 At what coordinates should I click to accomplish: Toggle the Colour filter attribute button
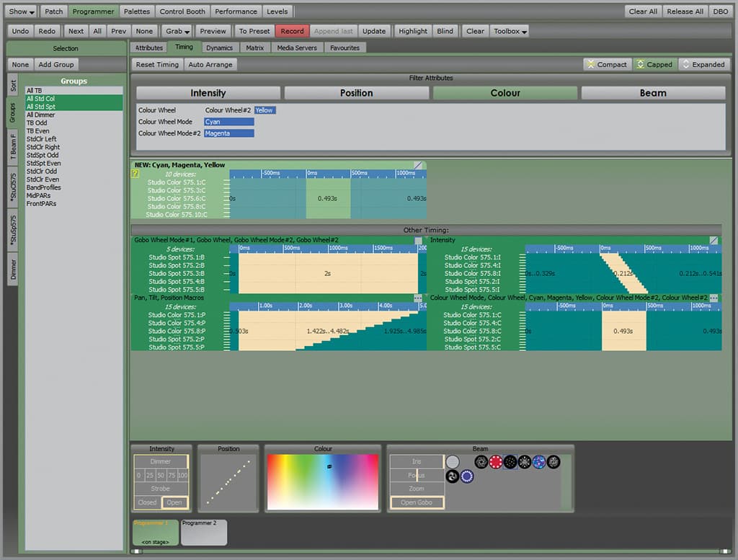pyautogui.click(x=505, y=93)
